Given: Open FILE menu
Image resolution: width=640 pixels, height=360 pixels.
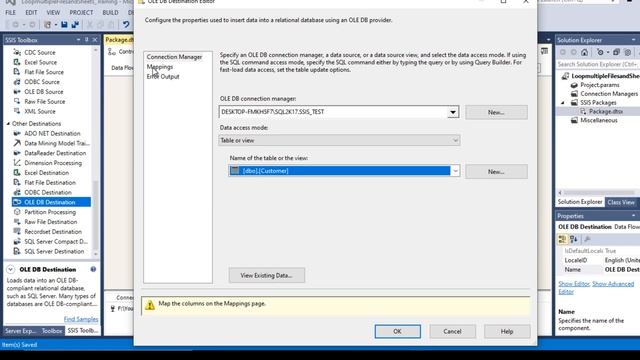Looking at the screenshot, I should [10, 13].
